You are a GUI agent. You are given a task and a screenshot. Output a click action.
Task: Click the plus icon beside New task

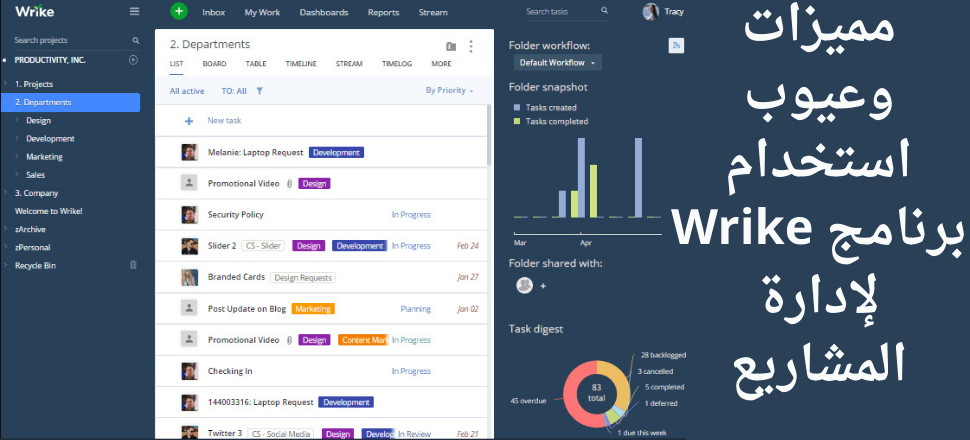189,121
